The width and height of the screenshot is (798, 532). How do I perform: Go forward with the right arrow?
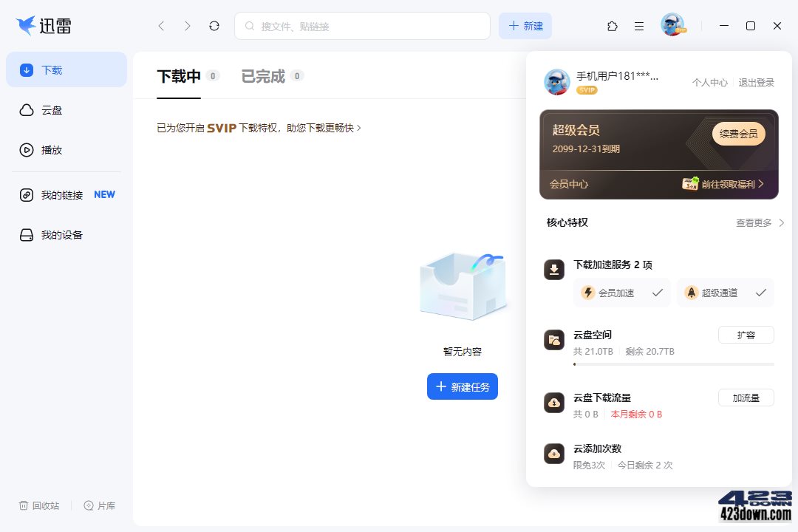187,26
